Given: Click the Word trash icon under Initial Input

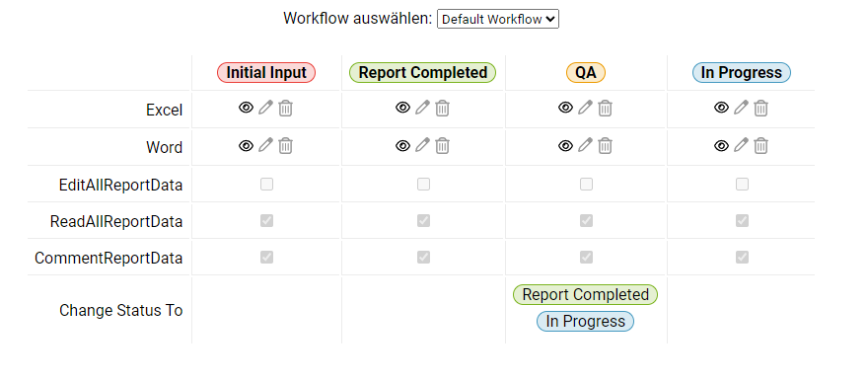Looking at the screenshot, I should 286,146.
